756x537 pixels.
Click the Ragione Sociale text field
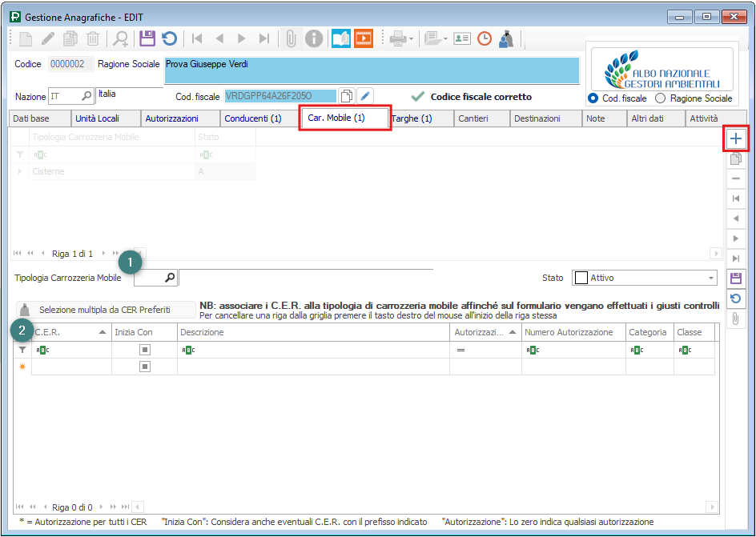click(372, 70)
